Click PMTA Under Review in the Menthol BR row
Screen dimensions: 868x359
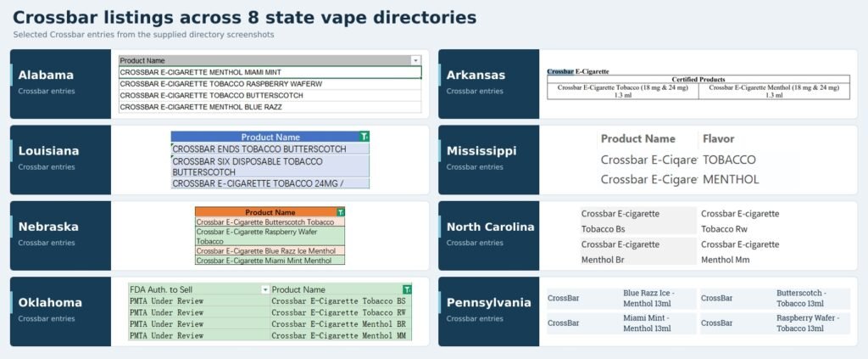(x=198, y=324)
